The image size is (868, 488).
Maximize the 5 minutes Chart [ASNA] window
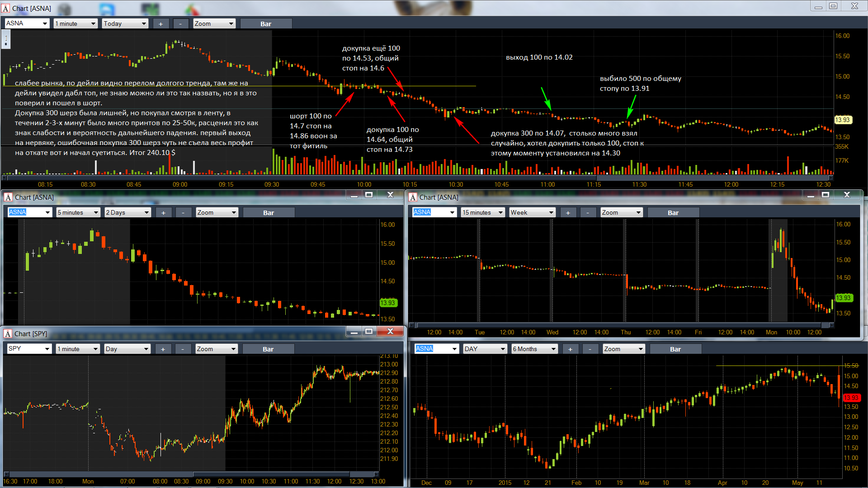pos(369,195)
